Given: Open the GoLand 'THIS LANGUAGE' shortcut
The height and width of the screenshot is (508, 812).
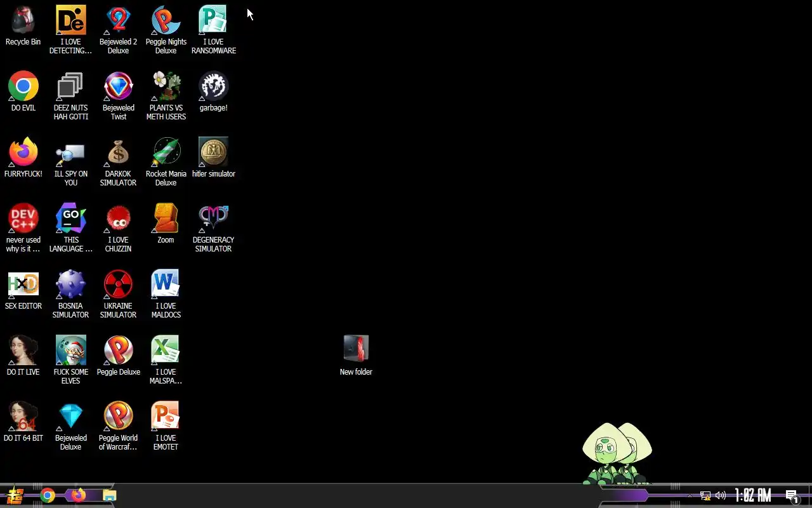Looking at the screenshot, I should (70, 218).
